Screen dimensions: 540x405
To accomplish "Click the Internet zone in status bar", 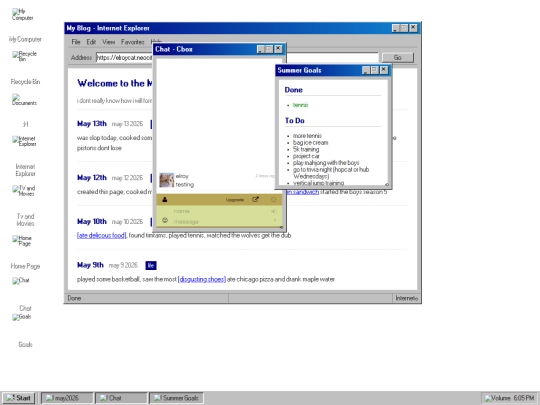I will tap(406, 298).
